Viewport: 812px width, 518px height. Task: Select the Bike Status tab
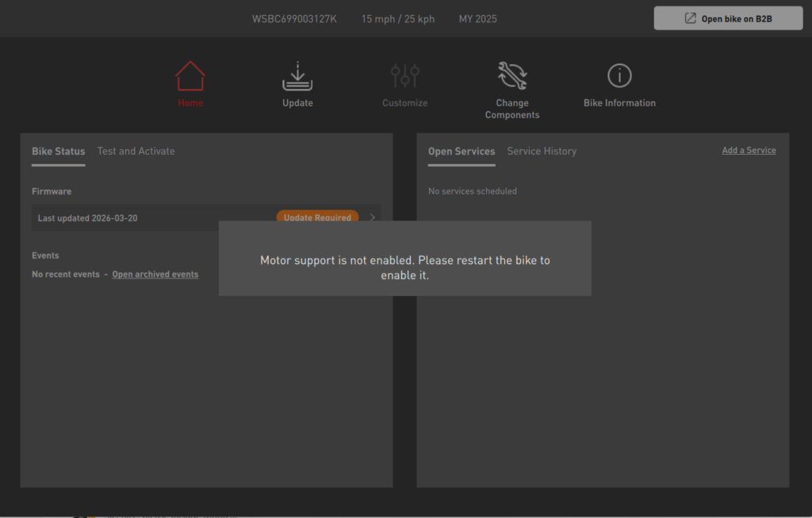[x=58, y=151]
